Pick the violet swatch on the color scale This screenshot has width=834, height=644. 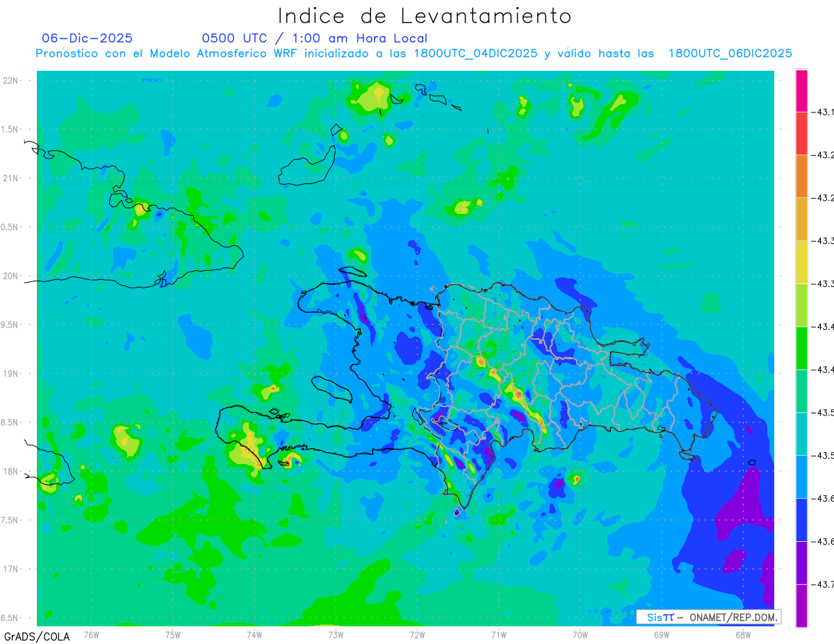coord(801,563)
